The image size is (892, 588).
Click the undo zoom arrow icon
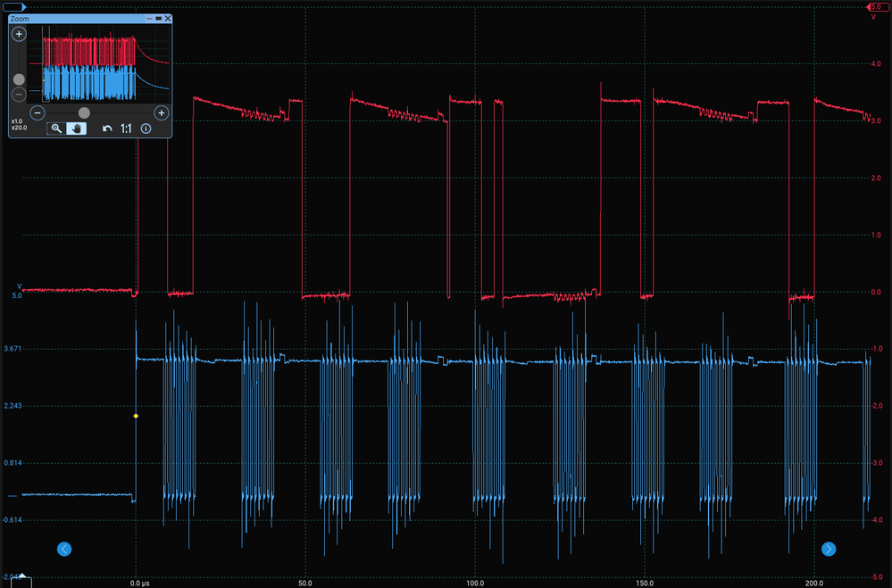tap(108, 128)
